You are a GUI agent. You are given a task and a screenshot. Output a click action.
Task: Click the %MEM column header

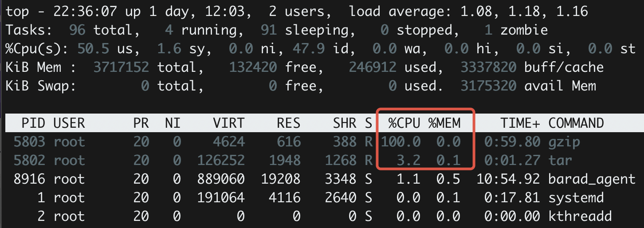tap(444, 123)
